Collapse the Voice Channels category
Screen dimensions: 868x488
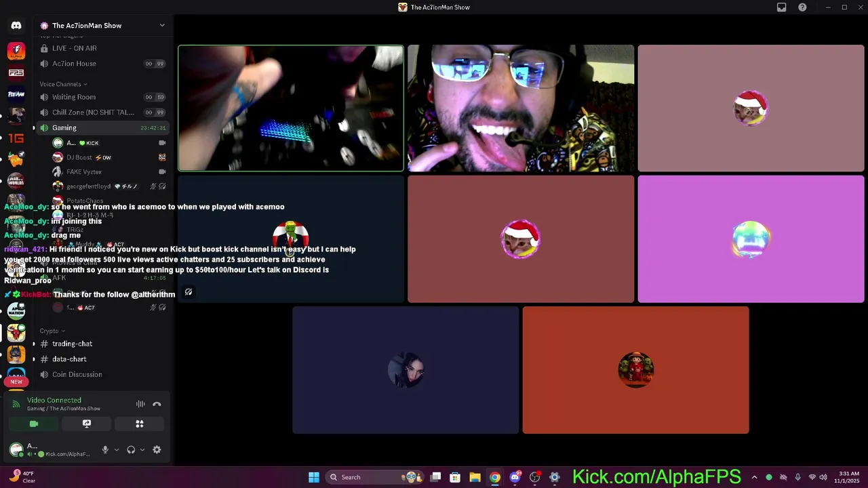click(x=63, y=84)
